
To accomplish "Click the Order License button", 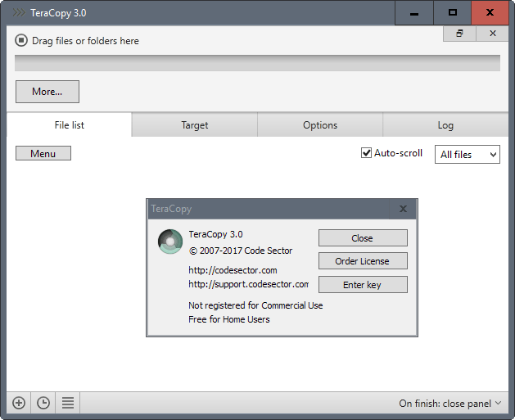I will (x=363, y=261).
